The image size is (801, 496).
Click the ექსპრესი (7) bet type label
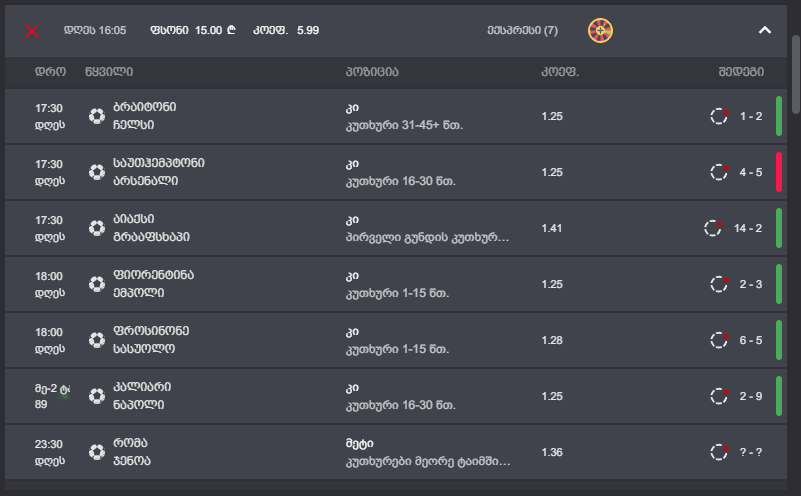point(522,31)
